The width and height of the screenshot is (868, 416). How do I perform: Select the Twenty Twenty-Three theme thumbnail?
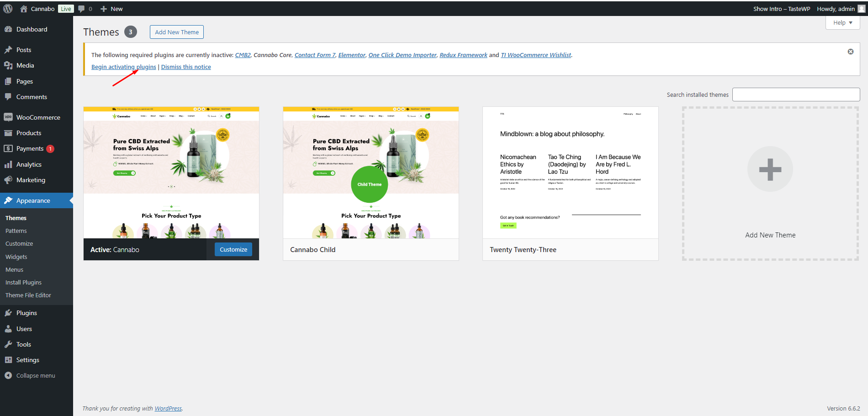571,173
